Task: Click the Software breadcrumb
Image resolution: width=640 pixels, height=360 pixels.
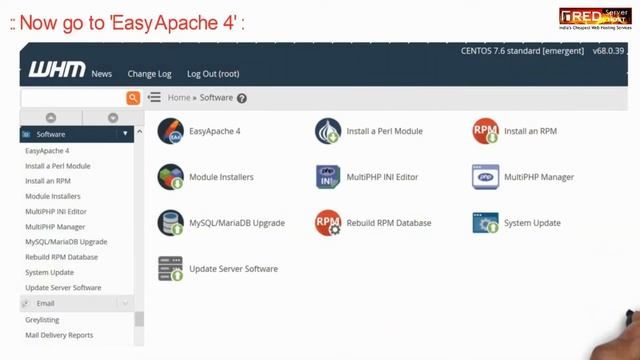Action: tap(216, 98)
